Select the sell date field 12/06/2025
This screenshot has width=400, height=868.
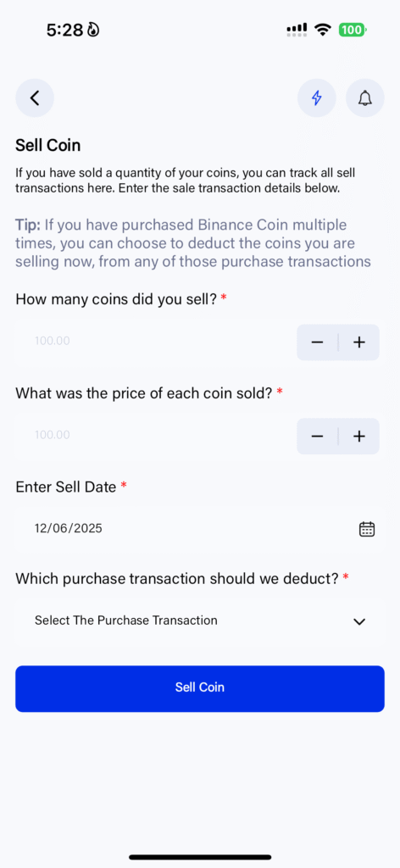pyautogui.click(x=200, y=529)
